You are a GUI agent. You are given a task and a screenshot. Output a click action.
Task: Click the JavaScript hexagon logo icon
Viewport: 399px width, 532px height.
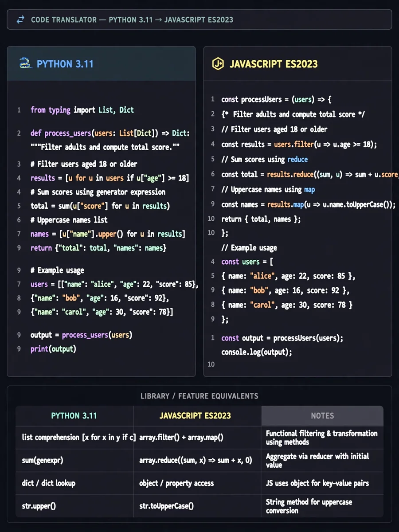(218, 64)
